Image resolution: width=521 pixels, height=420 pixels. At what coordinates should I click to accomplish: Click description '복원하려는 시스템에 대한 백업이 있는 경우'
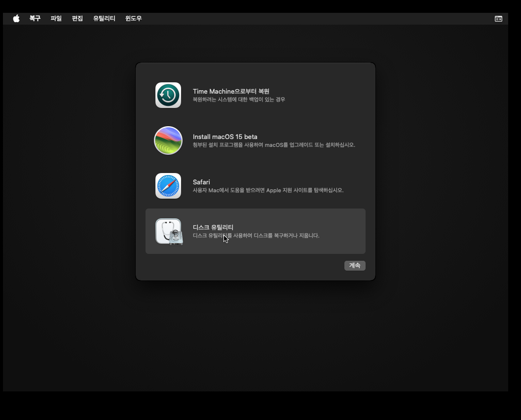(x=239, y=100)
